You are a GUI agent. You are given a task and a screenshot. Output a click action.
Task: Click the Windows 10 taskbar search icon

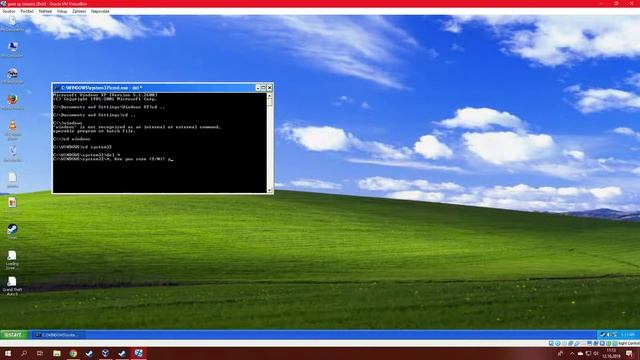(x=24, y=353)
